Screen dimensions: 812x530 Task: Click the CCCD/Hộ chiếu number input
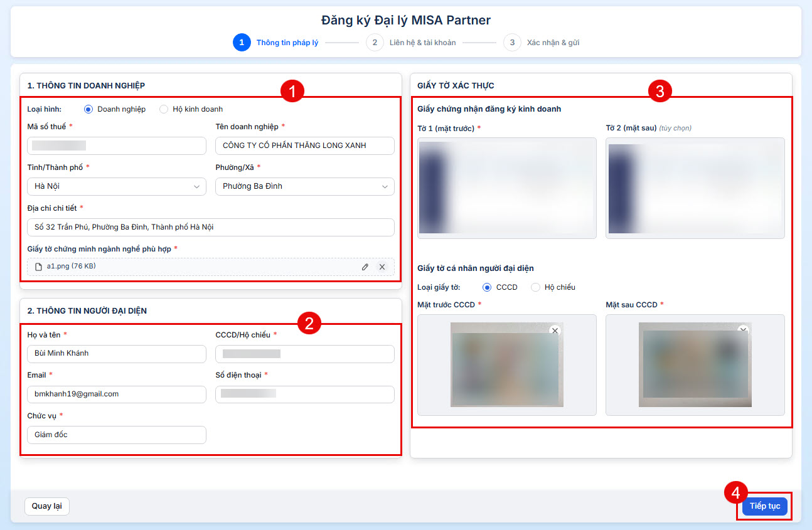coord(305,354)
